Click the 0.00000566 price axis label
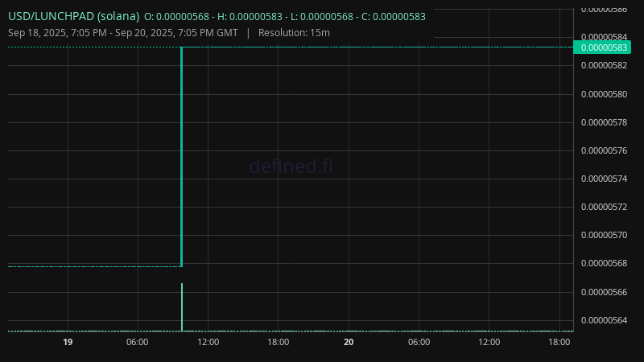This screenshot has height=362, width=644. (x=605, y=292)
